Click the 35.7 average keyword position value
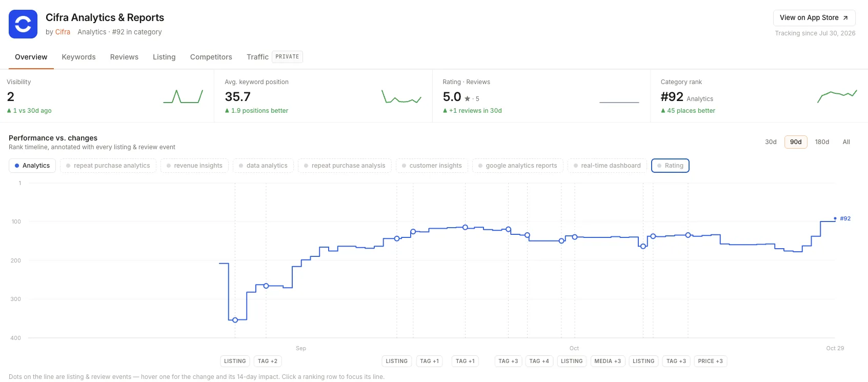 click(238, 96)
